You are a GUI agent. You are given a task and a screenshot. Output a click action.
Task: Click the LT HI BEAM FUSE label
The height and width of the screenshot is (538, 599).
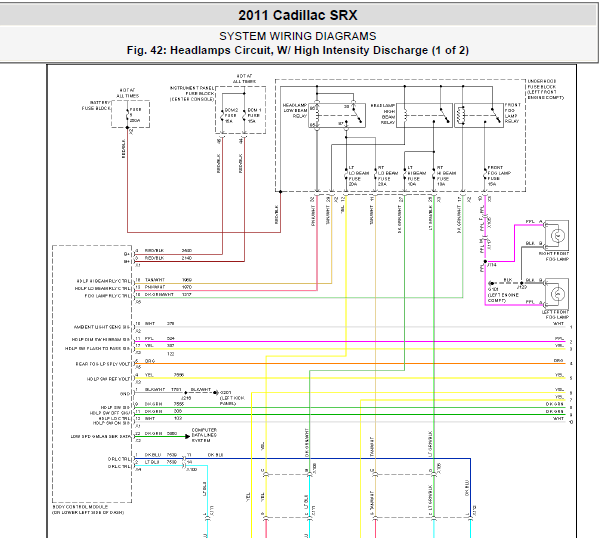click(417, 176)
